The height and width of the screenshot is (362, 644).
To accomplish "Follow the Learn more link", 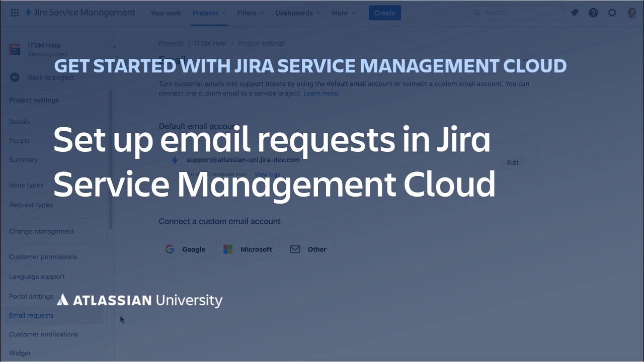I will (x=321, y=93).
